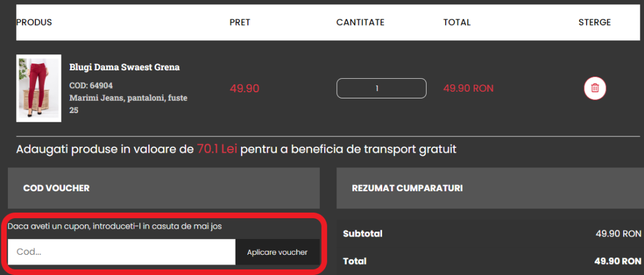Click the PRODUS column header
Screen dimensions: 644x275
click(x=34, y=23)
